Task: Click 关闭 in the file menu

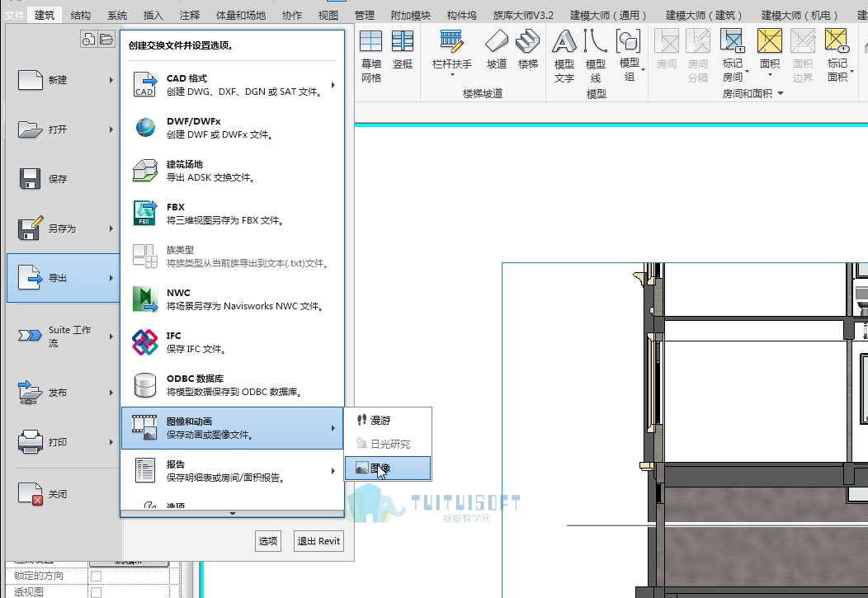Action: pos(63,494)
